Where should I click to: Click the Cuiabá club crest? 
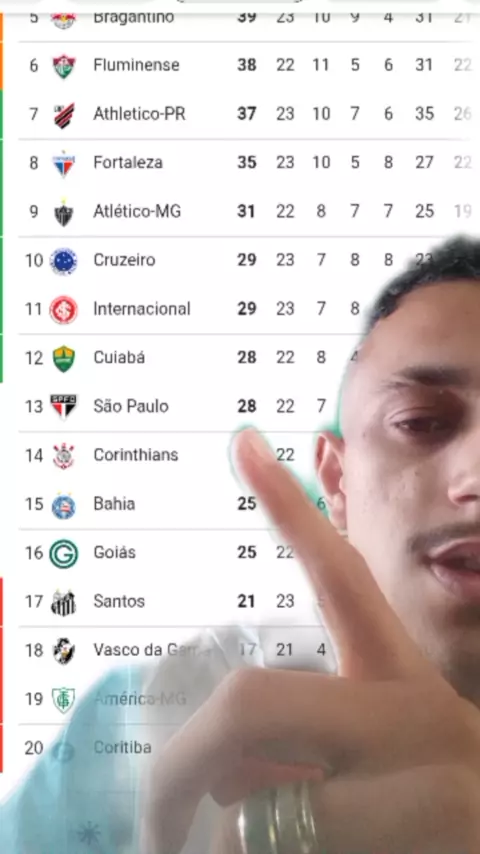coord(64,359)
